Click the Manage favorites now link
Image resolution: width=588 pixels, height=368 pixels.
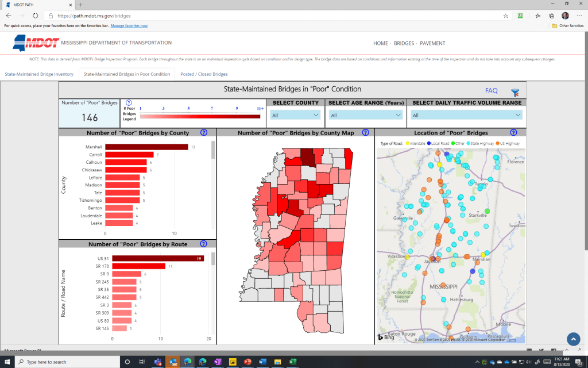pyautogui.click(x=129, y=25)
